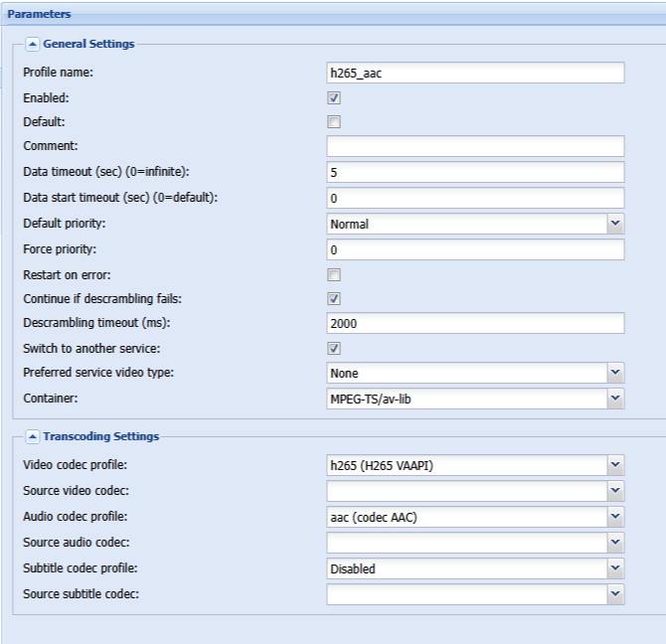Open Preferred service video type dropdown

tap(615, 373)
